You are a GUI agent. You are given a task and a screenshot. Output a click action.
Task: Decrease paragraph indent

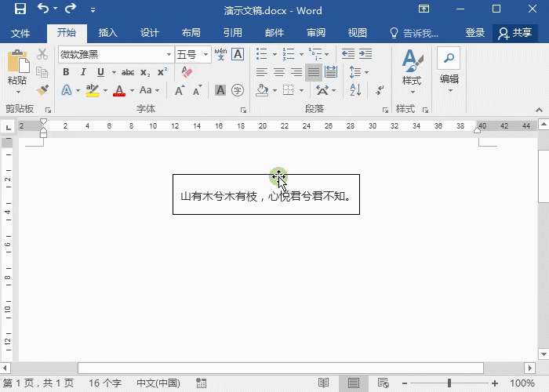point(348,54)
